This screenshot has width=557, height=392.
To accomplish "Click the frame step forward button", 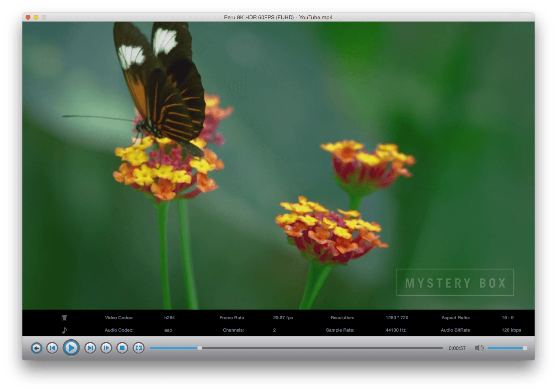I will pos(106,348).
